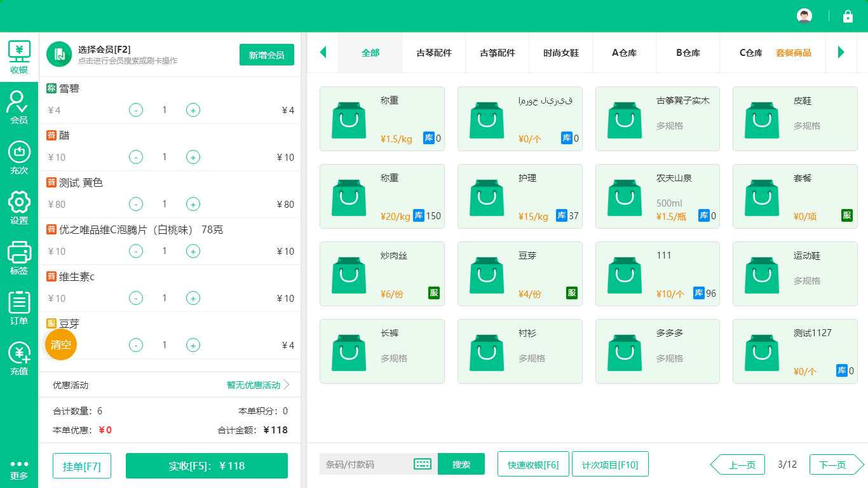Open the 设置 settings gear icon
The image size is (868, 488).
coord(19,208)
